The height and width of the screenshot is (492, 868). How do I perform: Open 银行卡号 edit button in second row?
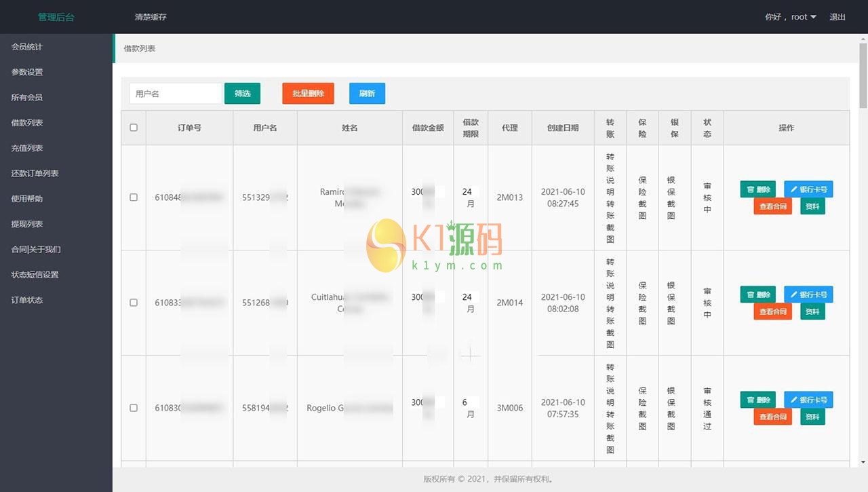coord(808,295)
